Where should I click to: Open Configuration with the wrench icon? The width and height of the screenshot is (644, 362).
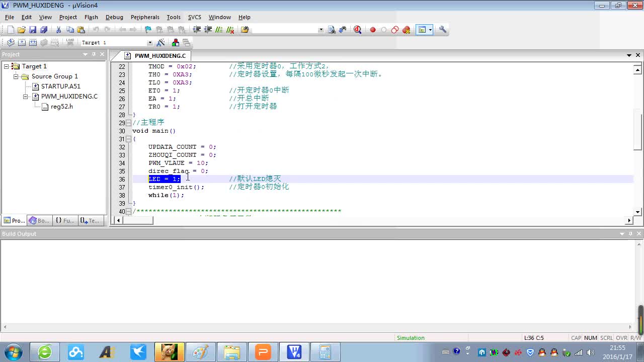point(443,30)
